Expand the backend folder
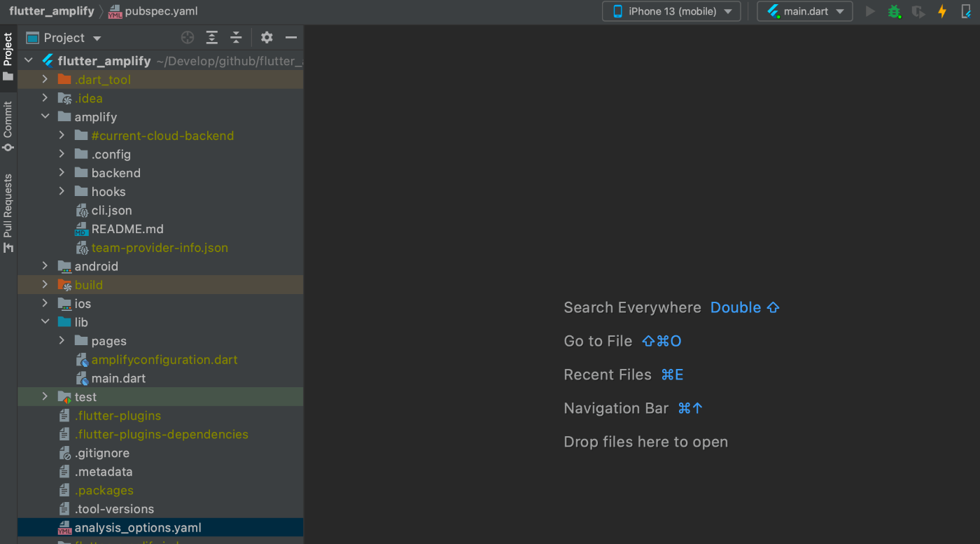Viewport: 980px width, 544px height. (x=62, y=173)
